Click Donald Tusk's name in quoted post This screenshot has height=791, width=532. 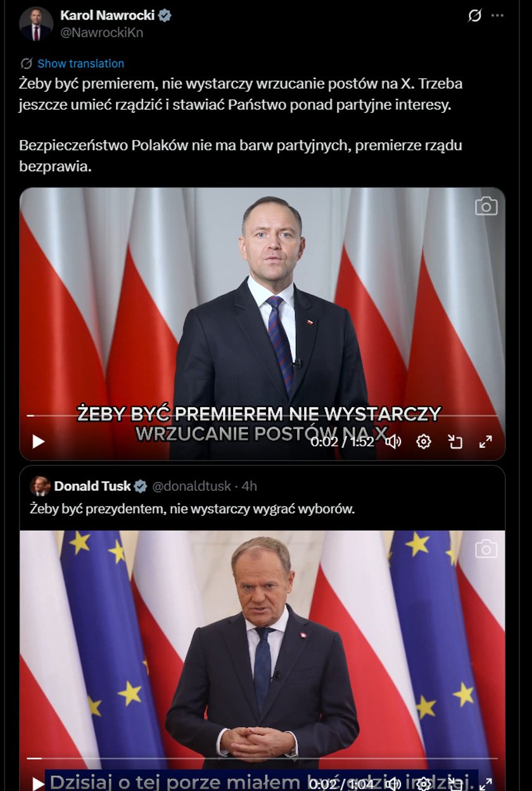92,486
